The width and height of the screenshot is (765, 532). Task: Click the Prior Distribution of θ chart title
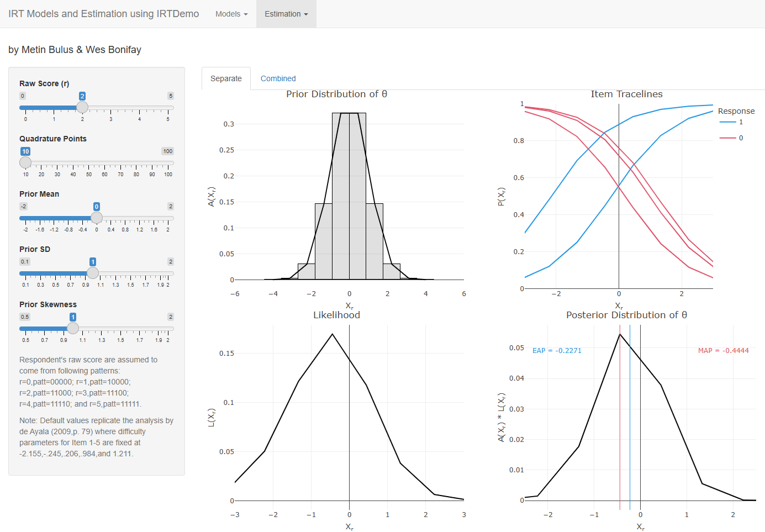point(336,94)
